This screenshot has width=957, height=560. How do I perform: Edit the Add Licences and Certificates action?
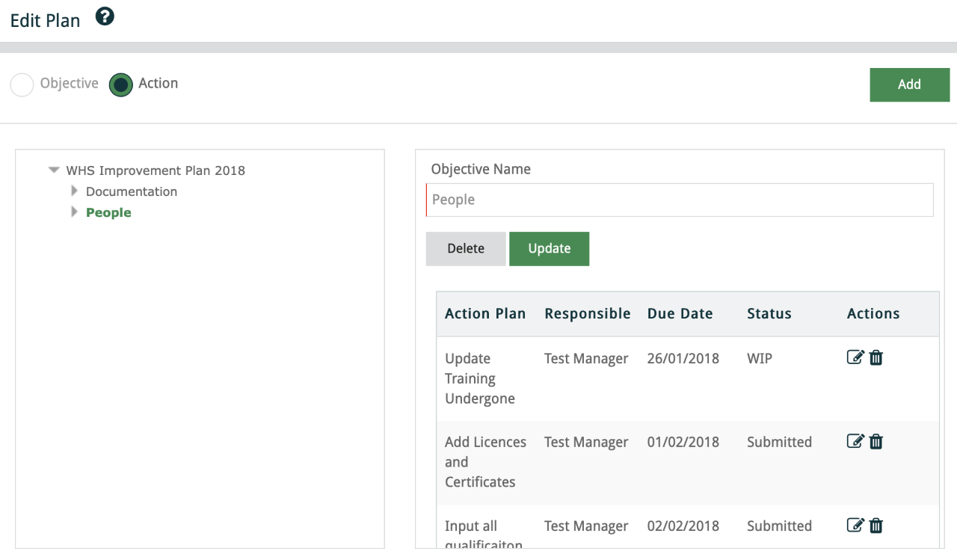pos(855,442)
